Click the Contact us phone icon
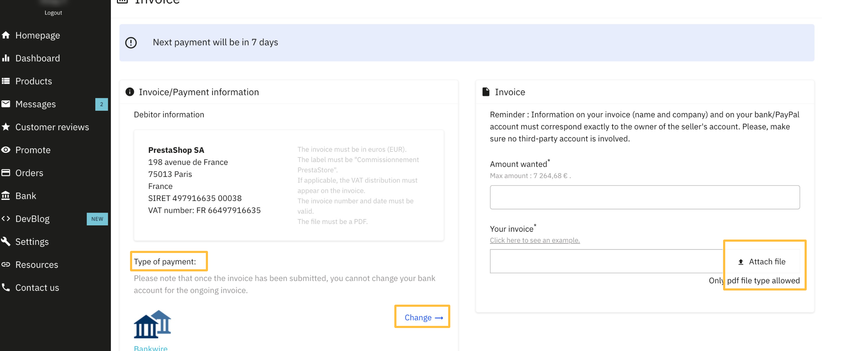Screen dimensions: 868x351 (x=6, y=287)
